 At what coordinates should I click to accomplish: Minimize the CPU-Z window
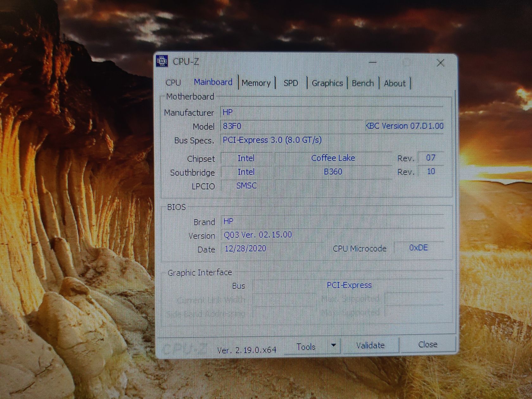coord(373,62)
